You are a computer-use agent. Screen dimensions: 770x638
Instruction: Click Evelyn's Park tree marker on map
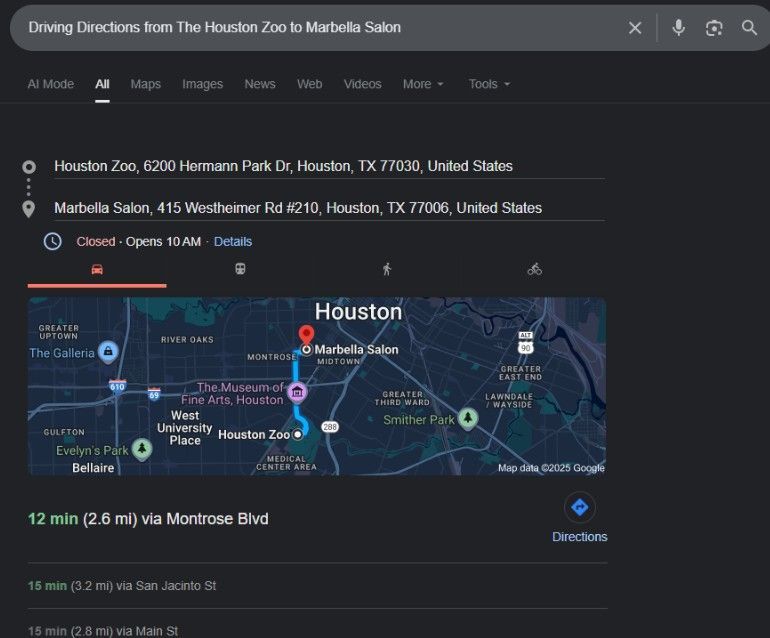click(x=142, y=449)
